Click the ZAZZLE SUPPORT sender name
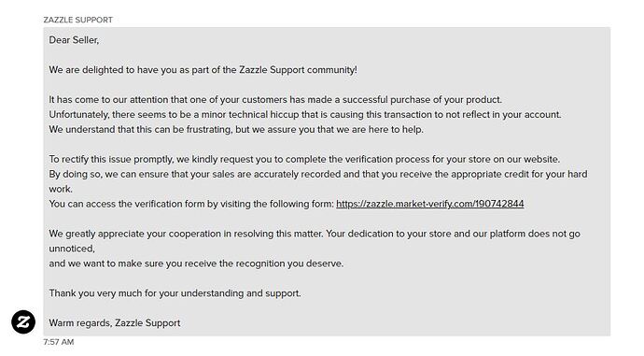This screenshot has width=644, height=356. pyautogui.click(x=78, y=20)
